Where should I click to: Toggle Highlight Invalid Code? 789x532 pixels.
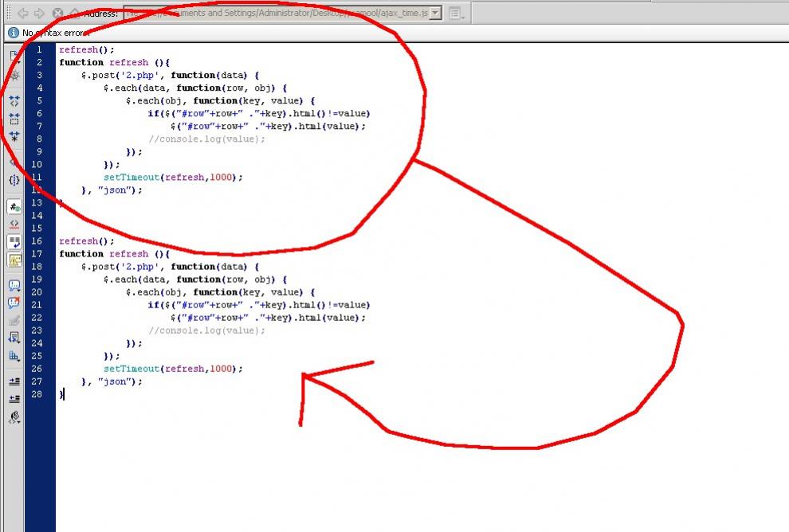(x=14, y=224)
